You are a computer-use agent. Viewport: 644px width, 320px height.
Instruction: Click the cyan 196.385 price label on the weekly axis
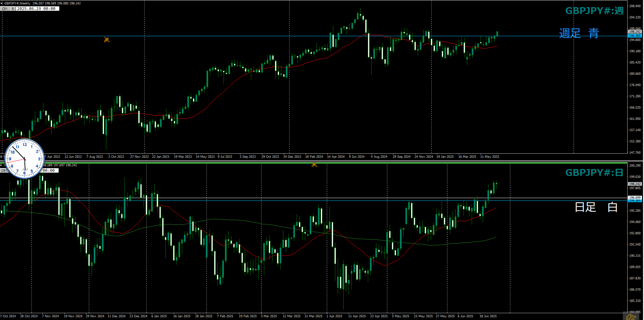(x=635, y=36)
